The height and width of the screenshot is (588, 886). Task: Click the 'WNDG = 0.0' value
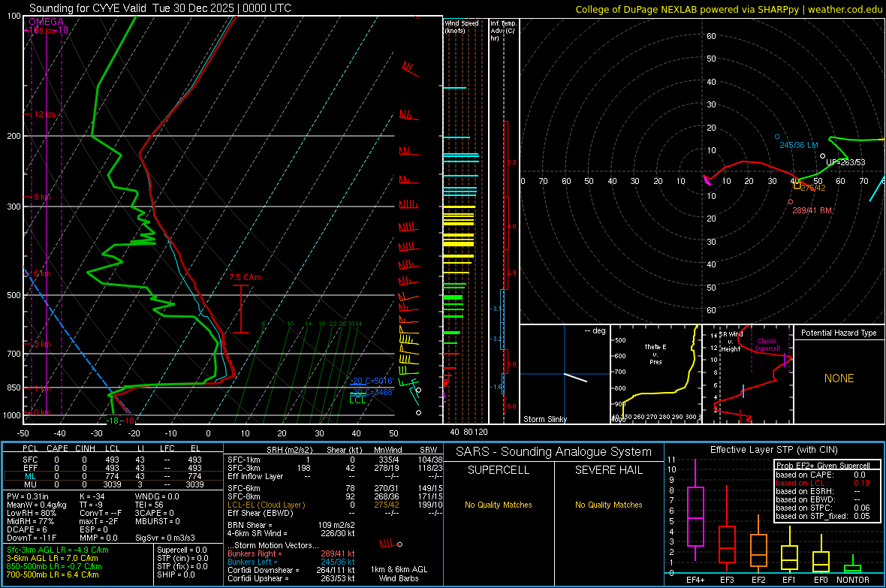tap(157, 496)
